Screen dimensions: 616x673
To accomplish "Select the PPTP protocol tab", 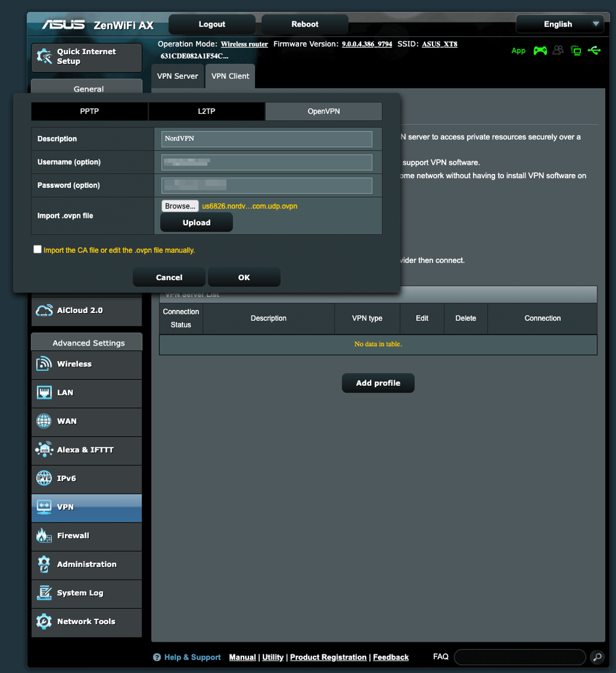I will [89, 111].
